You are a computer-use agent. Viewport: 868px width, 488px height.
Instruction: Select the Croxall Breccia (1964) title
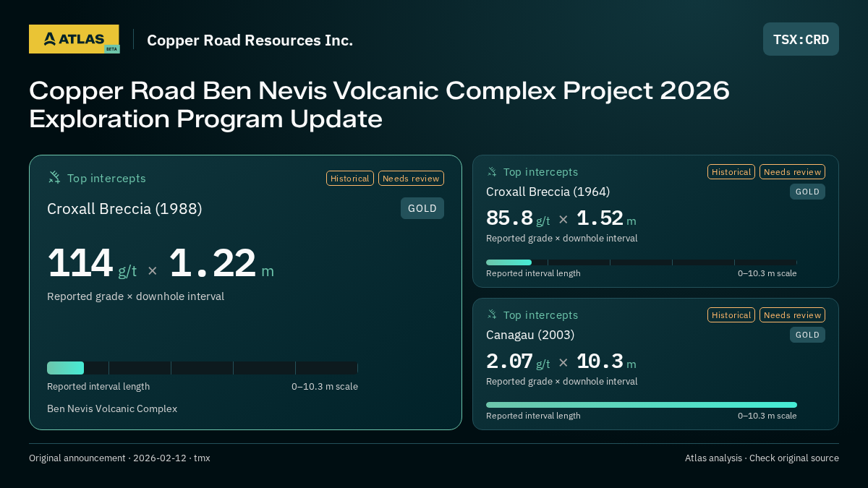click(548, 192)
